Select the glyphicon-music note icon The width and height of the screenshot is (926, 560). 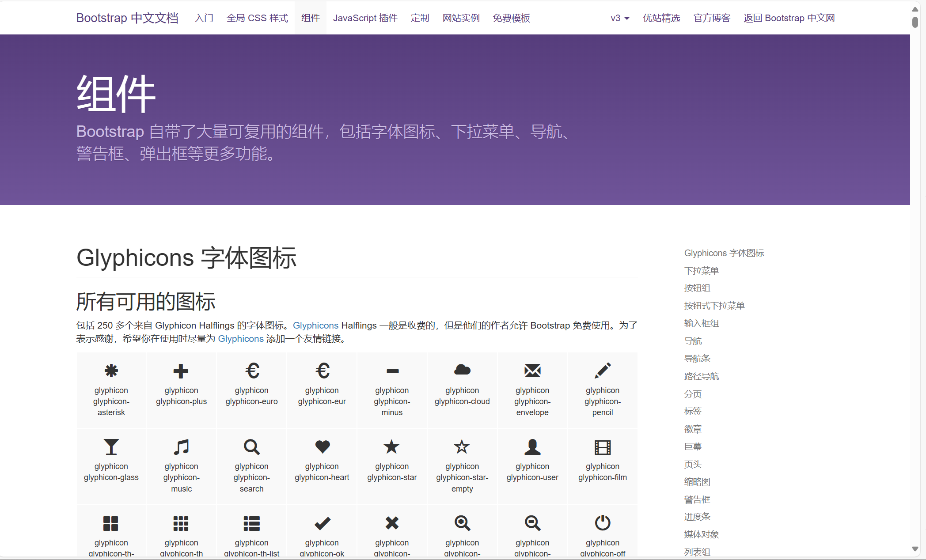[x=181, y=447]
